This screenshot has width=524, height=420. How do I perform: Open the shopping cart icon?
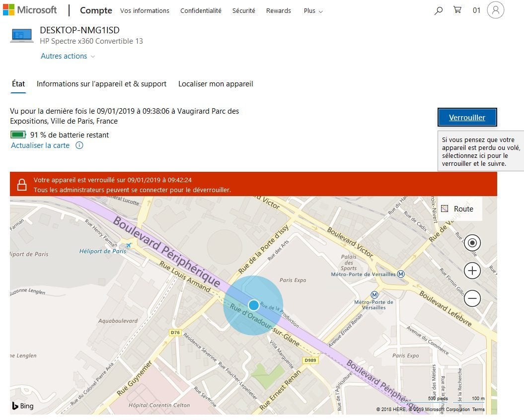pyautogui.click(x=457, y=10)
